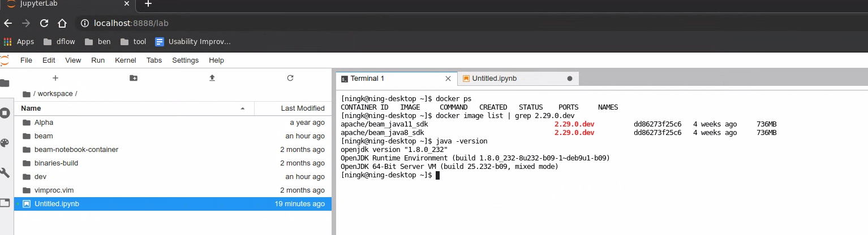Open the tool bookmark folder
Screen dimensions: 868x235
click(133, 41)
